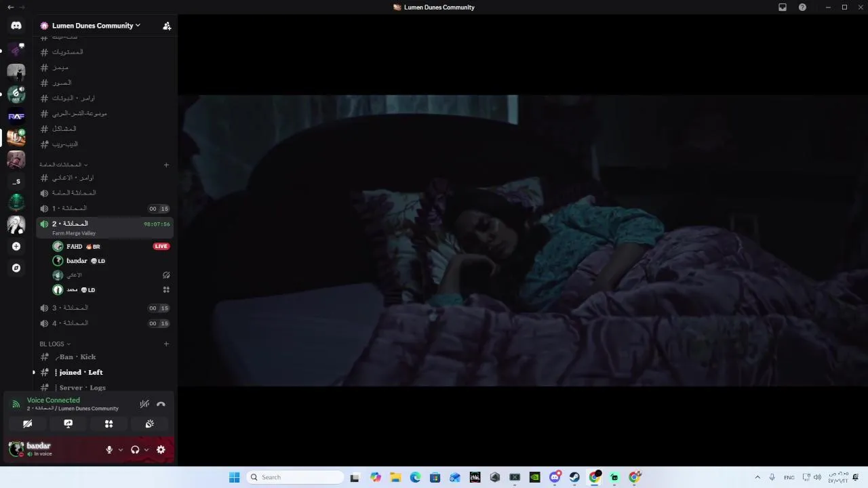Select active voice channel المحادثة 2
Viewport: 868px width, 488px height.
tap(104, 228)
